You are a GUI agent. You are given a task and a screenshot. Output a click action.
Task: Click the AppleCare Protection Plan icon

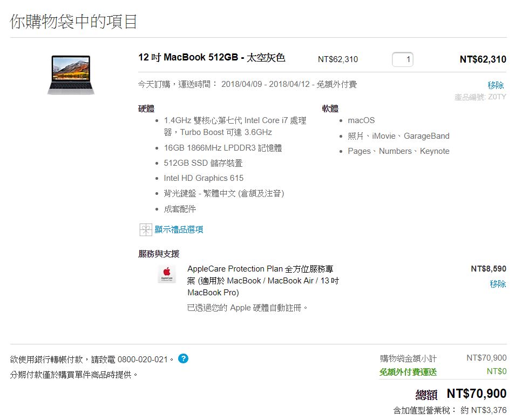pyautogui.click(x=167, y=274)
